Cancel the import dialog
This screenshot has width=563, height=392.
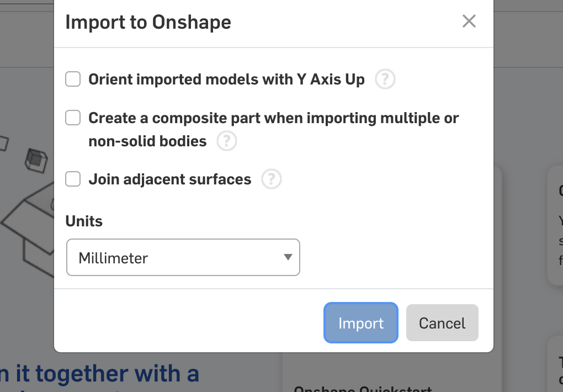(442, 322)
